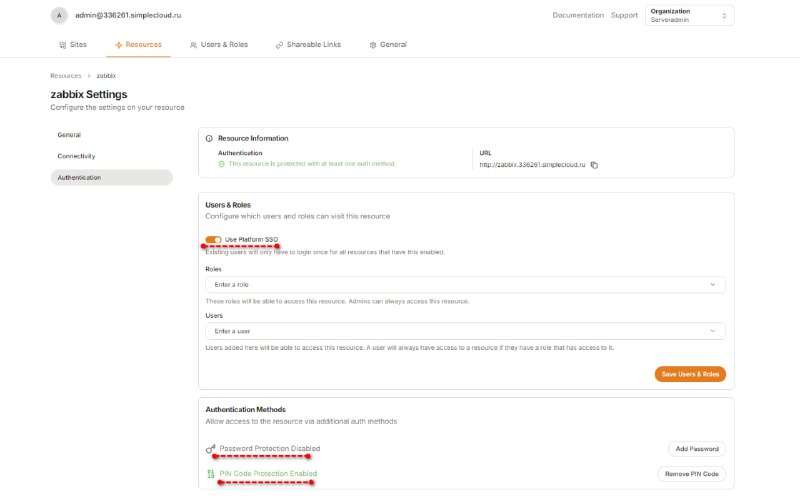Click the Authentication Methods heading
Screen dimensions: 800x499
(x=245, y=409)
